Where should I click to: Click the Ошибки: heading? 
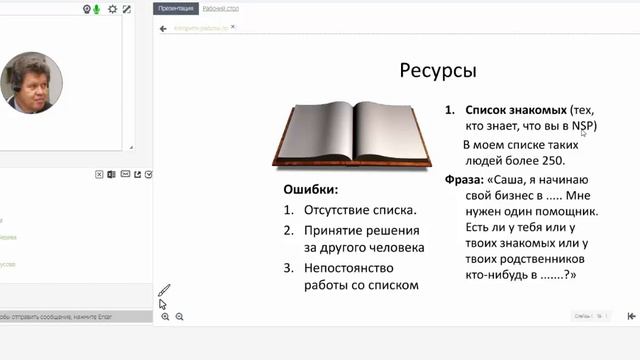pos(311,189)
